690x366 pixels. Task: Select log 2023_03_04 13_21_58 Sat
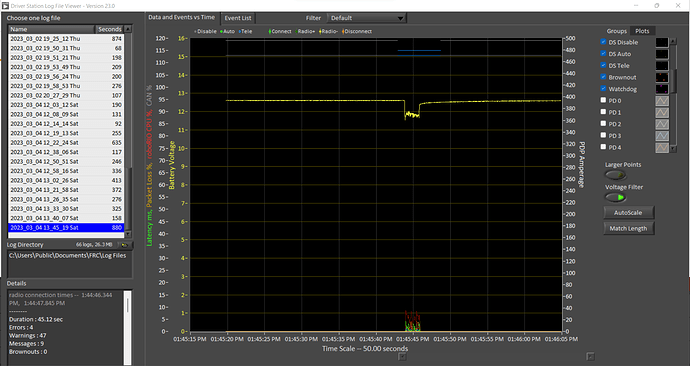click(66, 190)
